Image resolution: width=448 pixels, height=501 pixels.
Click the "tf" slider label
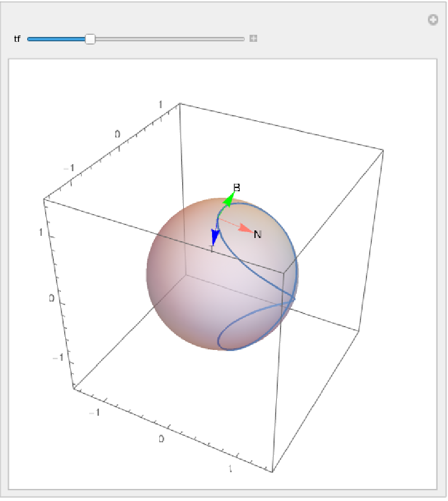pos(17,39)
